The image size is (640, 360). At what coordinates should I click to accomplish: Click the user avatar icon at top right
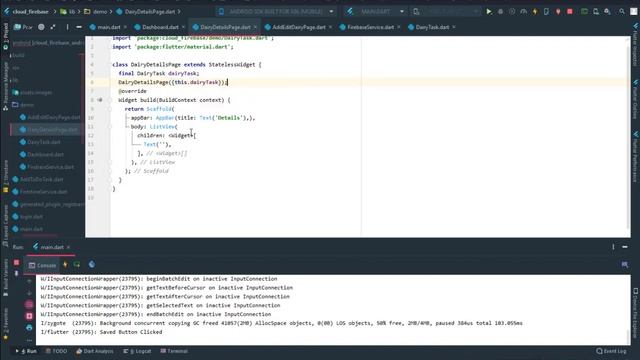[x=633, y=12]
